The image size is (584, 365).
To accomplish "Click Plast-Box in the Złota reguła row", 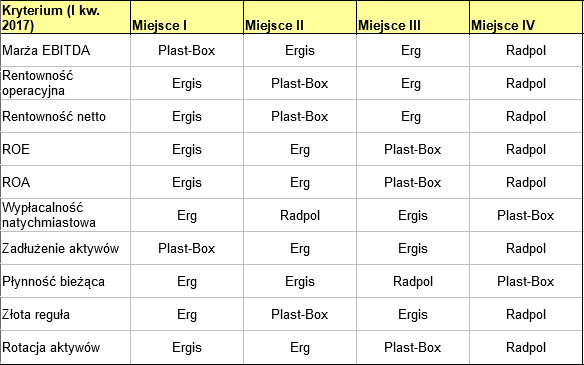I will 300,314.
